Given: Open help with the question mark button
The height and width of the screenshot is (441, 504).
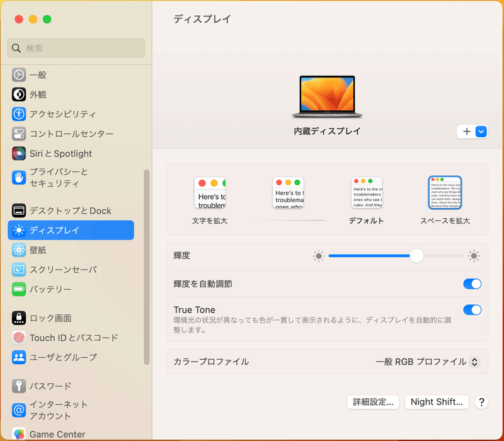Looking at the screenshot, I should point(481,402).
